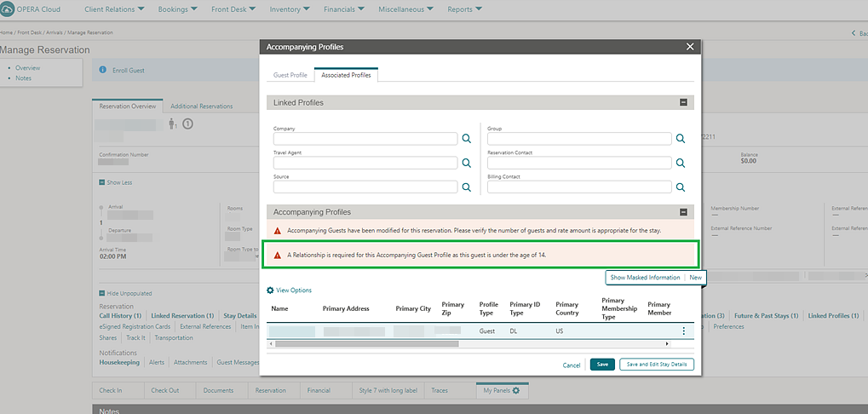Image resolution: width=868 pixels, height=414 pixels.
Task: Click New accompanying profile link
Action: [x=695, y=278]
